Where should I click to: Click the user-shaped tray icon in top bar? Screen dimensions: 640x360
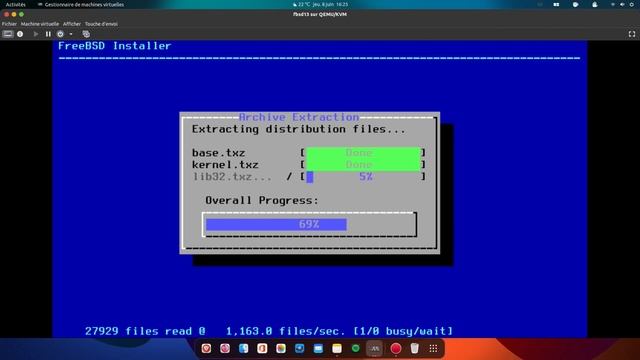595,4
